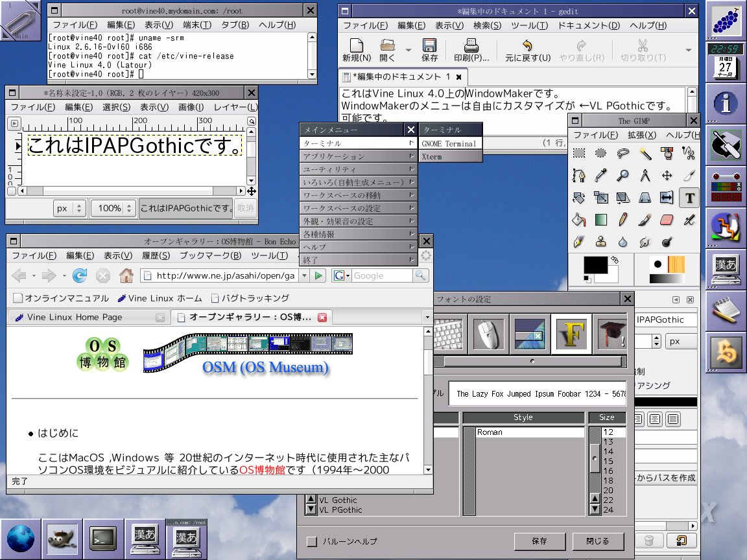Expand the Google search engine dropdown
Screen dimensions: 747x560
[x=342, y=275]
